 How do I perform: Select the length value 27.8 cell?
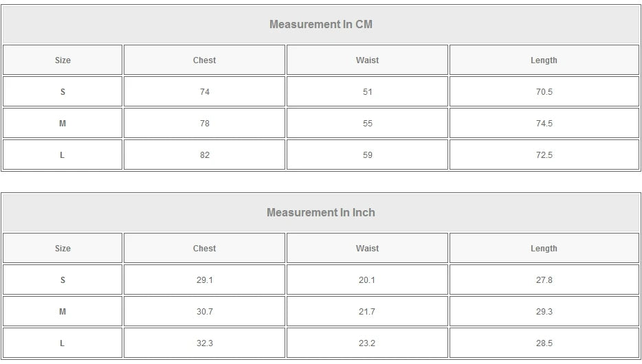coord(544,280)
